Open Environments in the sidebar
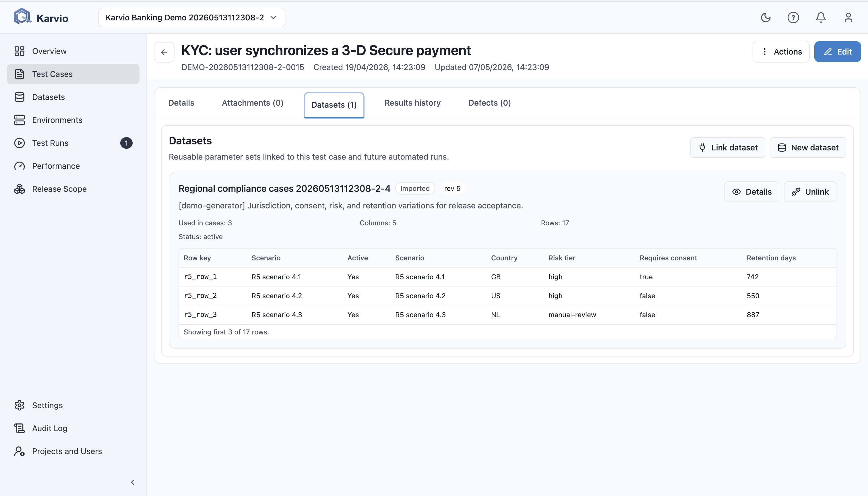 click(73, 120)
